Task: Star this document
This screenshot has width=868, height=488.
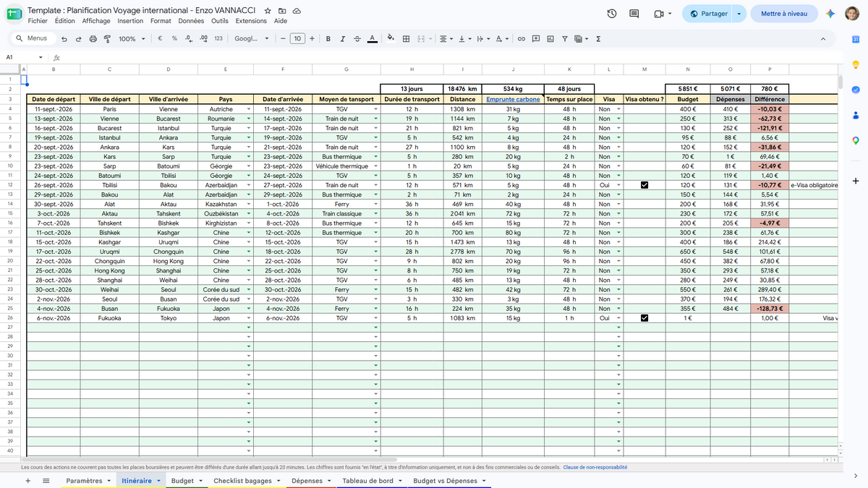Action: point(268,11)
